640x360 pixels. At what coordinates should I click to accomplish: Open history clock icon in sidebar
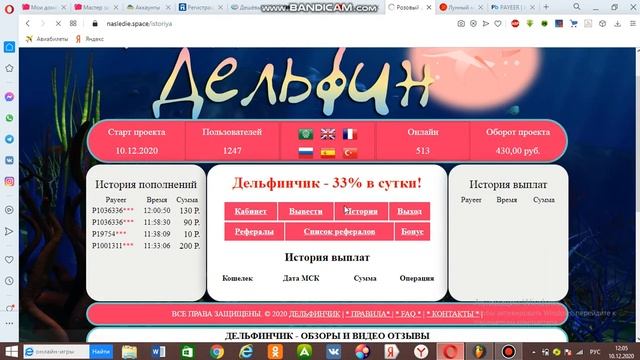pyautogui.click(x=9, y=281)
